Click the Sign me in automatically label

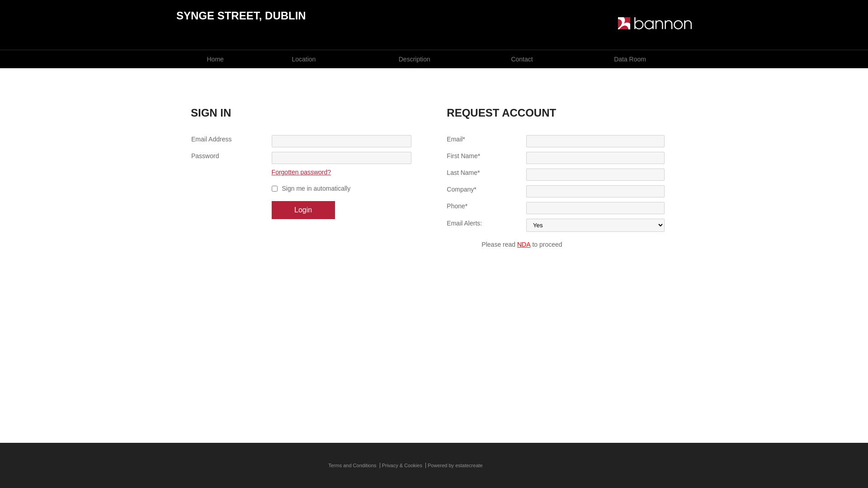tap(316, 188)
